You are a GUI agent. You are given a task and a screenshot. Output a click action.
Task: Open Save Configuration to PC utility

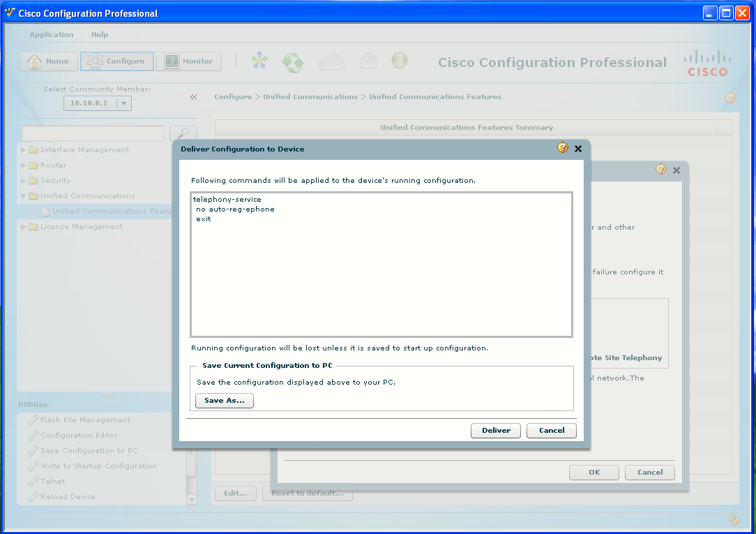89,451
